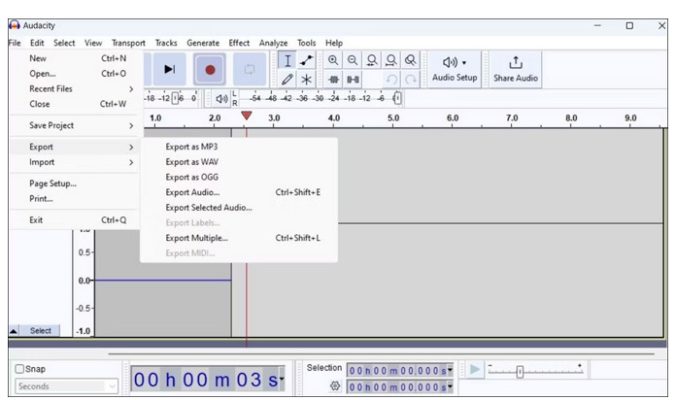Select the Draw pencil tool
676x400 pixels.
tap(287, 79)
